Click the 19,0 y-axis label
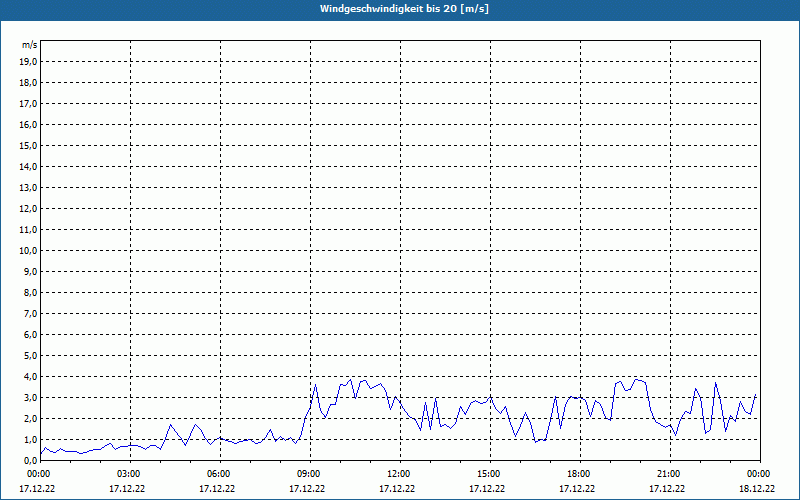The height and width of the screenshot is (500, 800). [28, 62]
